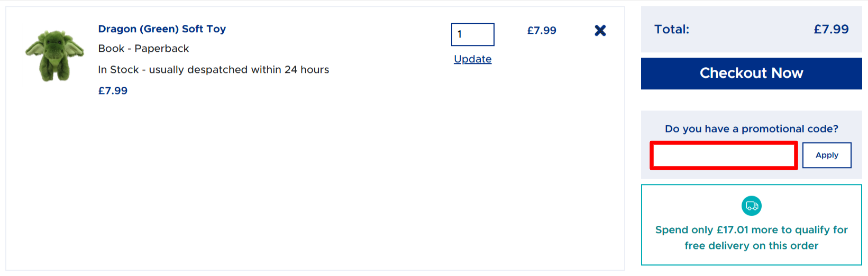Remove Dragon Soft Toy from basket

pyautogui.click(x=600, y=31)
